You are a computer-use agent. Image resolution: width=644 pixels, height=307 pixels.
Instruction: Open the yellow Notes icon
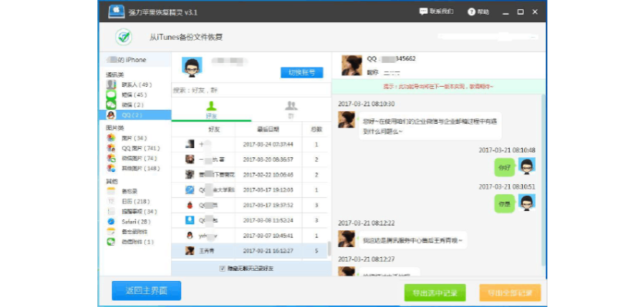point(111,191)
